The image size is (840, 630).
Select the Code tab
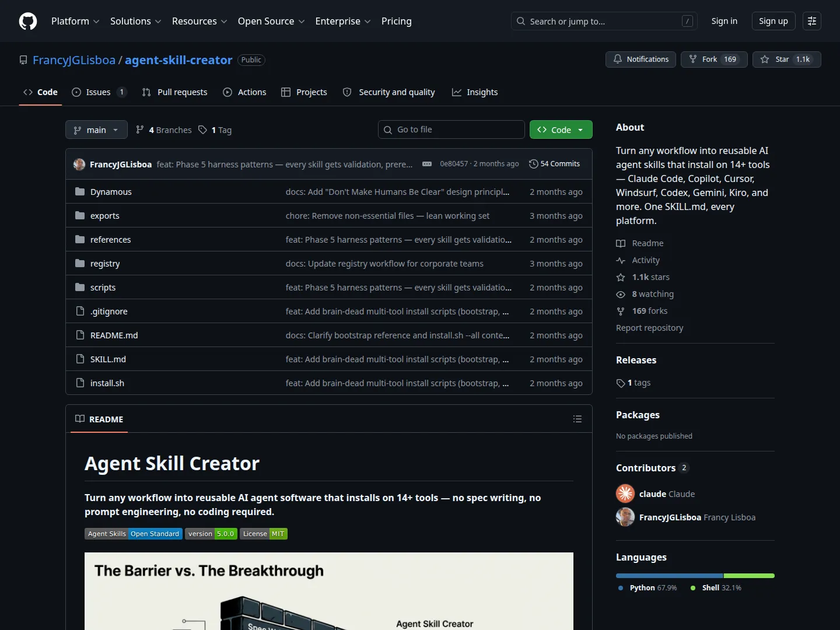coord(40,92)
